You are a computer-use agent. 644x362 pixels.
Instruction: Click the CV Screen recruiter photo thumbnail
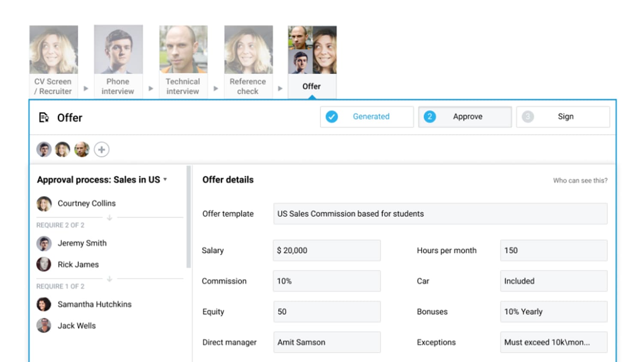tap(54, 49)
